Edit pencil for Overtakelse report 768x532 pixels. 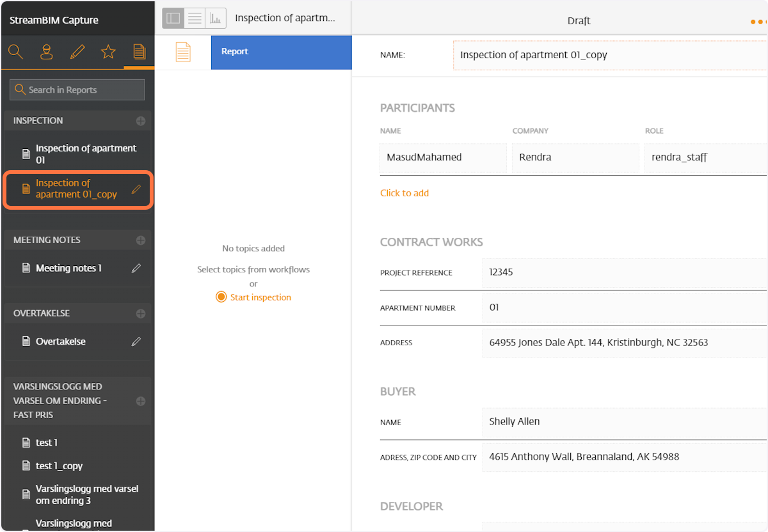[136, 342]
